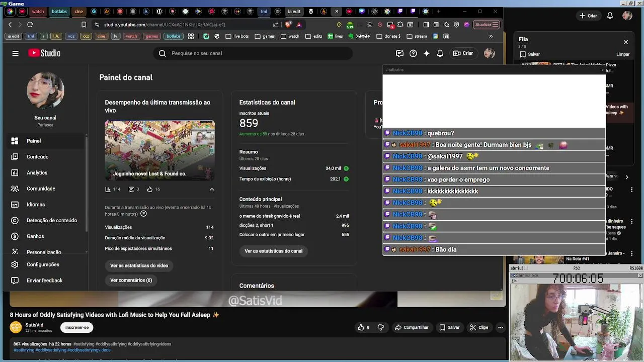Click Ver as estatísticas do vídeo
Screen dimensions: 644x362
pyautogui.click(x=139, y=265)
